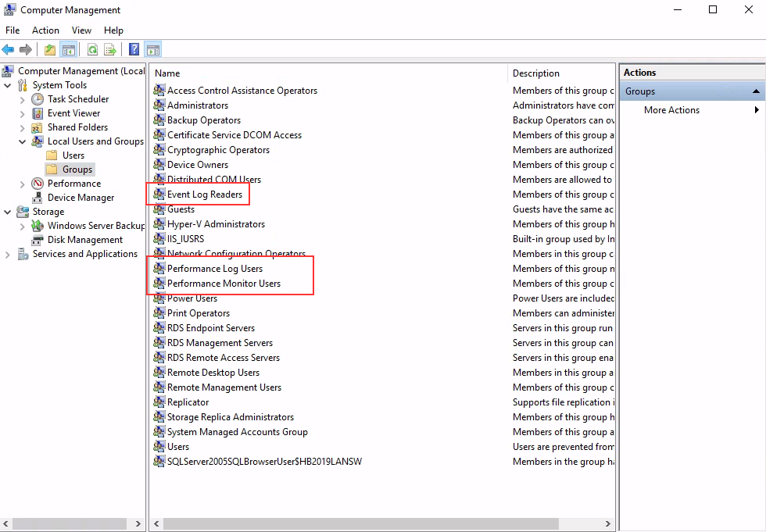Screen dimensions: 766x532
Task: Open the Help menu
Action: pos(113,30)
